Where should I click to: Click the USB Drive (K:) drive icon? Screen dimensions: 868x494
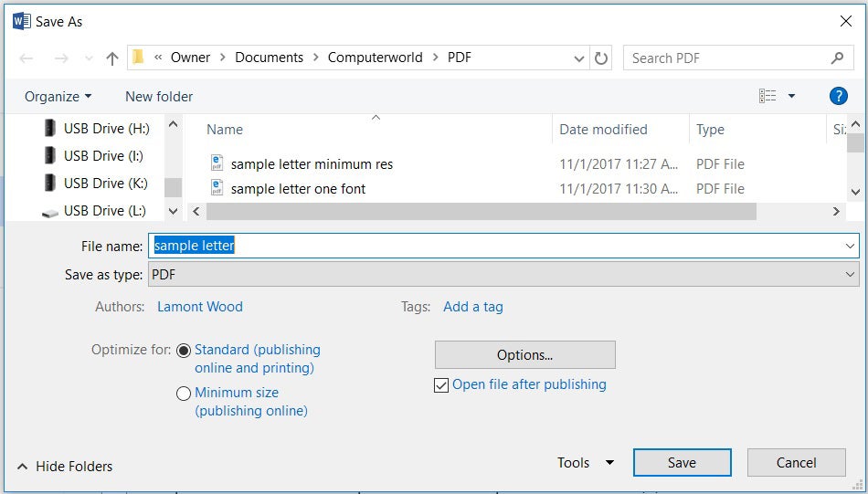50,182
